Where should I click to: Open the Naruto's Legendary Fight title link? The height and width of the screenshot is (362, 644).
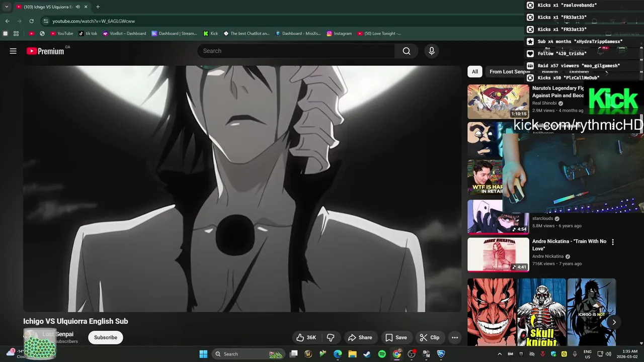(x=557, y=92)
